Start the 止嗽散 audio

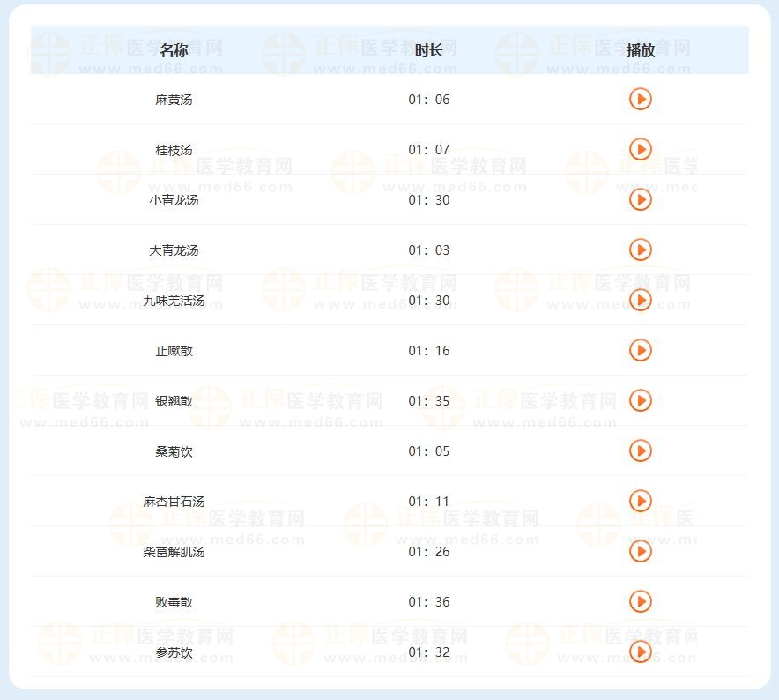[640, 350]
